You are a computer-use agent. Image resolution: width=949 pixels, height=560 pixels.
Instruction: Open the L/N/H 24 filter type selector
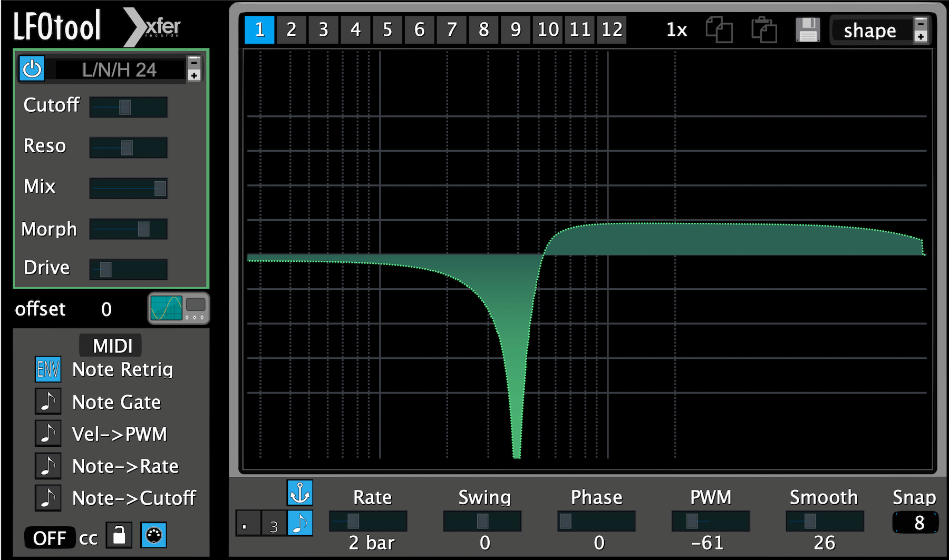point(117,69)
